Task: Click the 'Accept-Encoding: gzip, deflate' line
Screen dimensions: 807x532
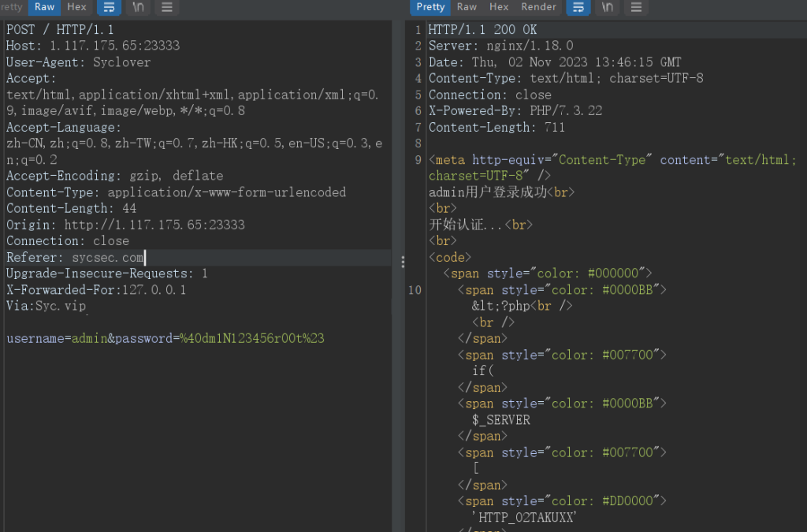Action: 115,176
